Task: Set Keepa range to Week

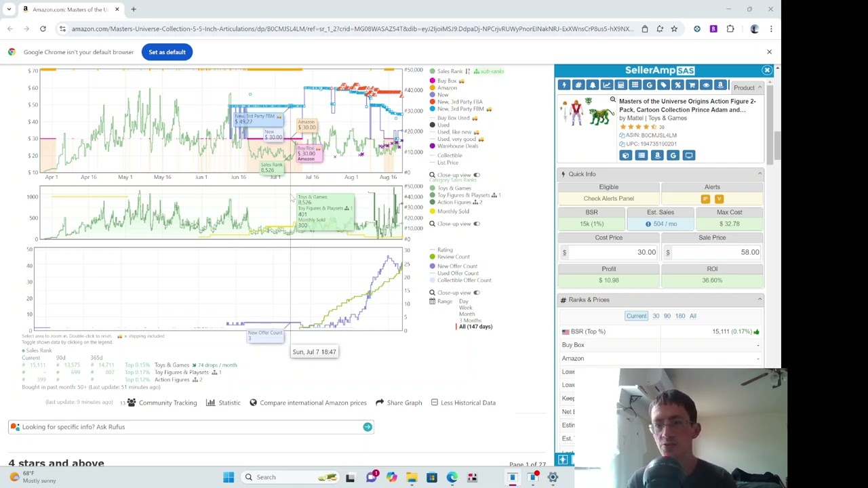Action: (x=465, y=308)
